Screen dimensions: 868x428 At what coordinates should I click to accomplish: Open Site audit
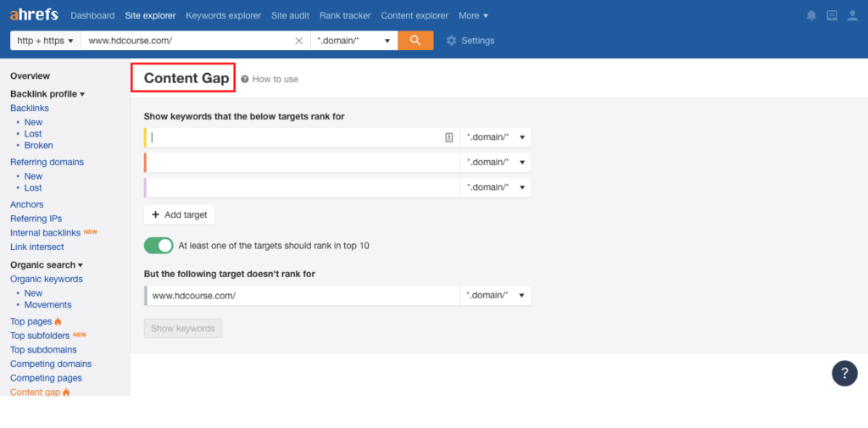click(x=290, y=15)
